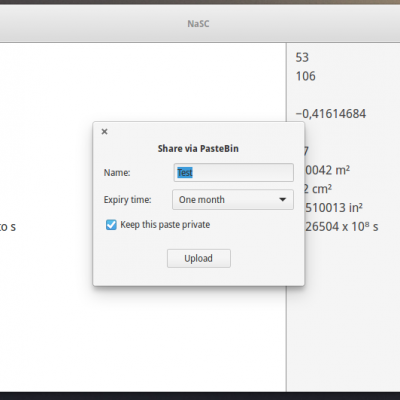Screen dimensions: 400x400
Task: Click the dropdown arrow beside One month
Action: 282,200
